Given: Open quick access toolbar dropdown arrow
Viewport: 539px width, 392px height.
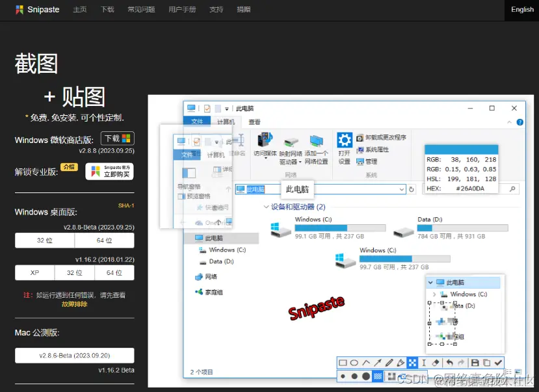Looking at the screenshot, I should click(226, 109).
